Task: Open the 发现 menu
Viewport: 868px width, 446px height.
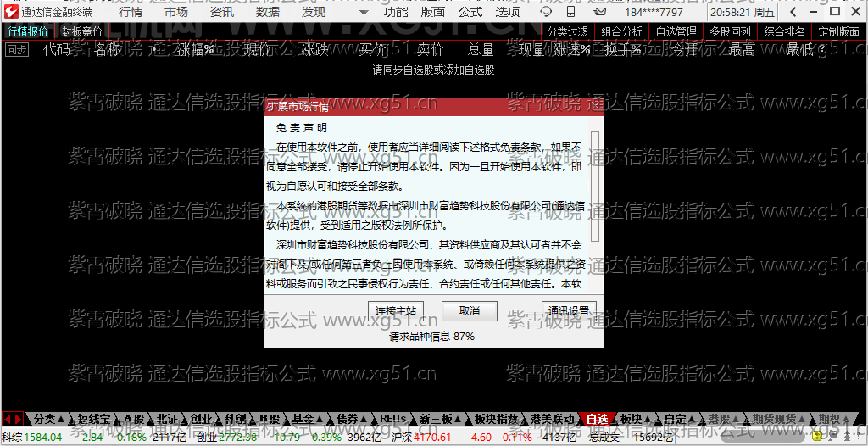Action: pos(314,12)
